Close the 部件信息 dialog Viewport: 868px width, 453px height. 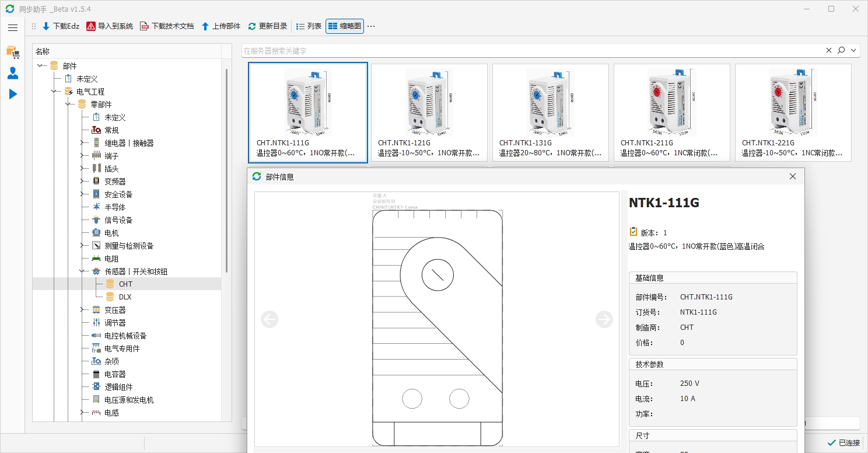click(793, 176)
